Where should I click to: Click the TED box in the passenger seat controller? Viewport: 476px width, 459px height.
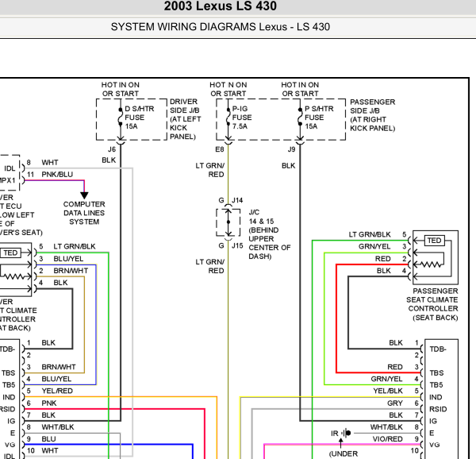click(x=434, y=241)
